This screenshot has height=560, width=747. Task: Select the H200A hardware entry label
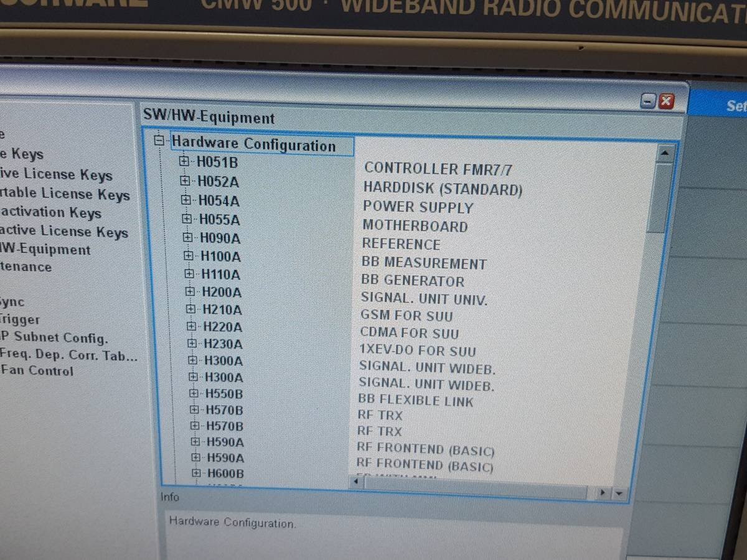click(x=222, y=292)
